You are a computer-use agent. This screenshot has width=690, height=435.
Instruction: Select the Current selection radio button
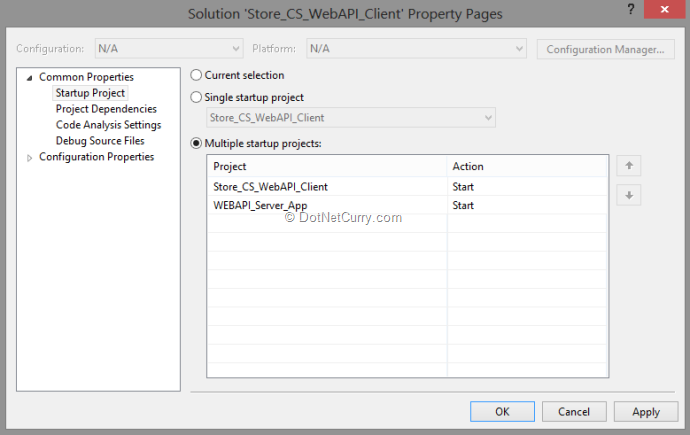click(196, 75)
